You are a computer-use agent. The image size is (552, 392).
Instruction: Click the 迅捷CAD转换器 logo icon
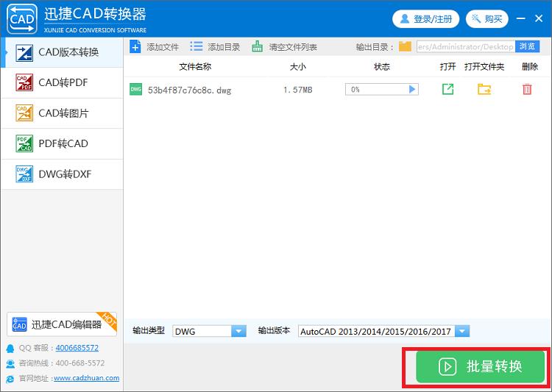point(22,19)
